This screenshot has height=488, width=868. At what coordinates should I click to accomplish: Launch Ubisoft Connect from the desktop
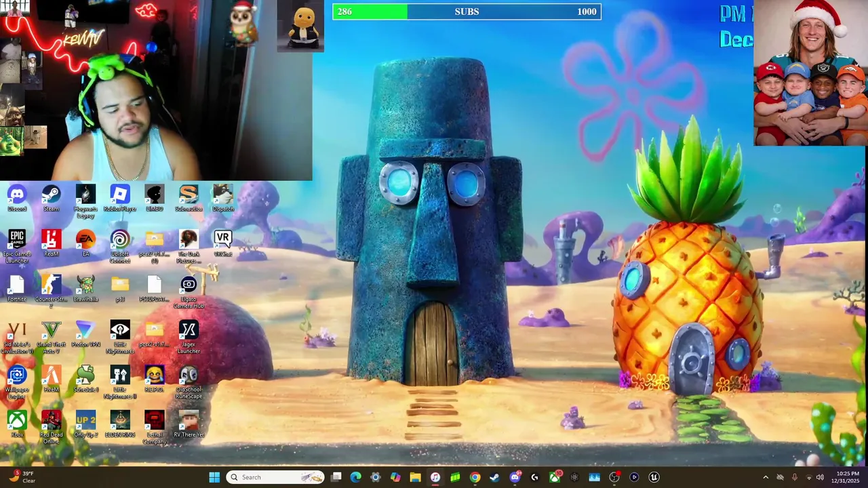tap(120, 247)
